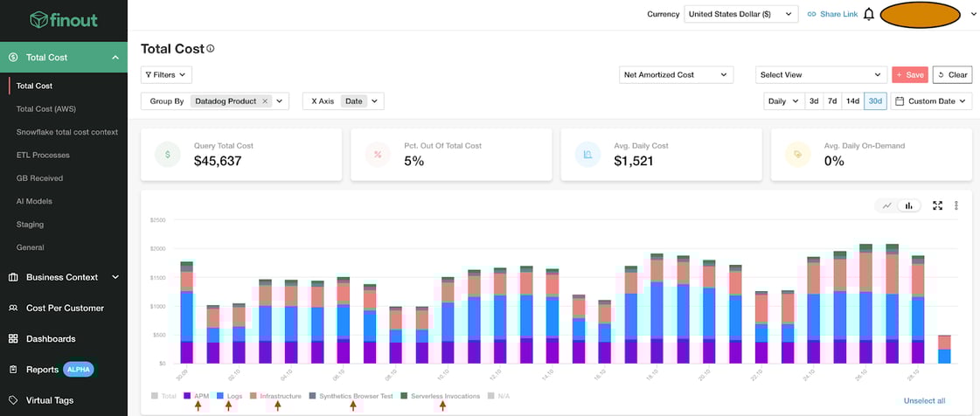Expand chart to fullscreen
The image size is (980, 416).
tap(937, 205)
